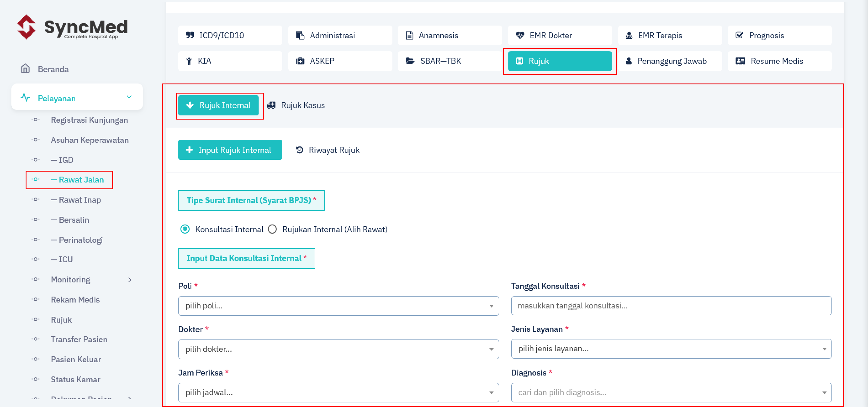868x407 pixels.
Task: Switch to the Anamnesis tab
Action: click(x=450, y=35)
